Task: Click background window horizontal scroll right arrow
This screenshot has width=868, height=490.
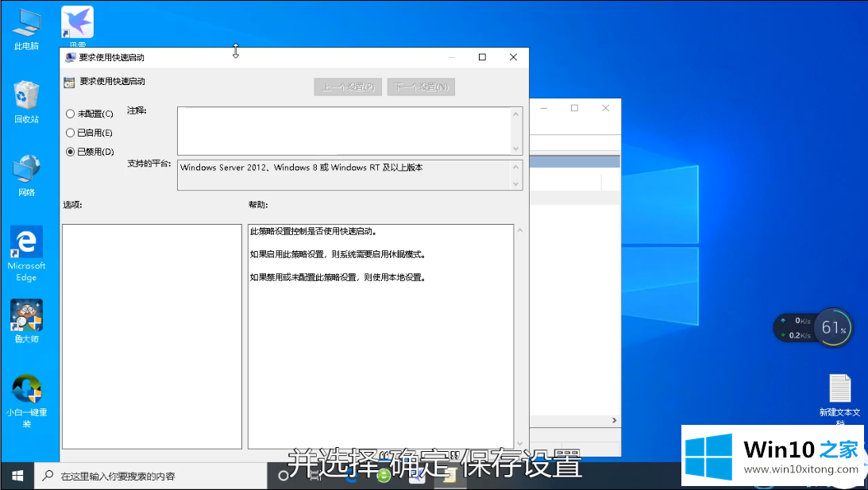Action: [614, 420]
